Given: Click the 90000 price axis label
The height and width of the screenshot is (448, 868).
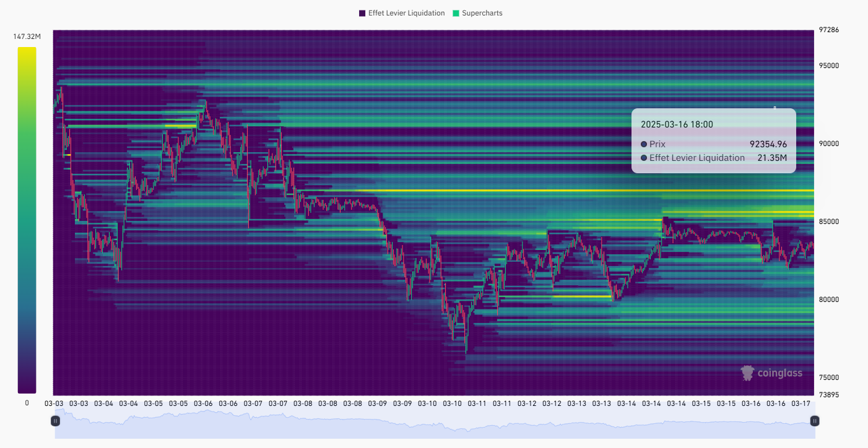Looking at the screenshot, I should [x=828, y=144].
